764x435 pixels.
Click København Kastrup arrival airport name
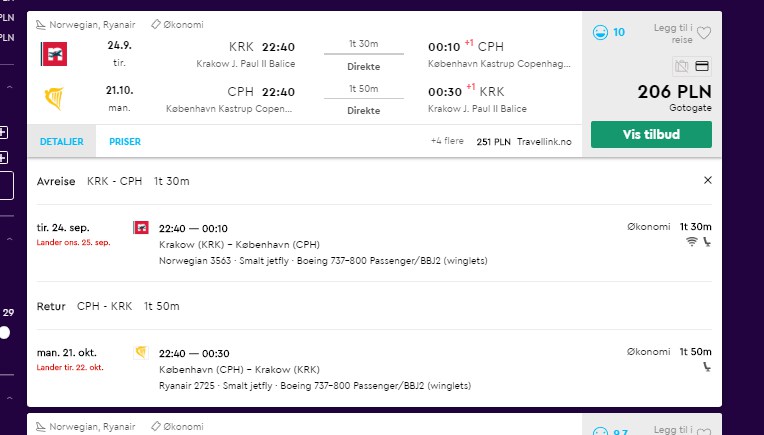coord(499,64)
